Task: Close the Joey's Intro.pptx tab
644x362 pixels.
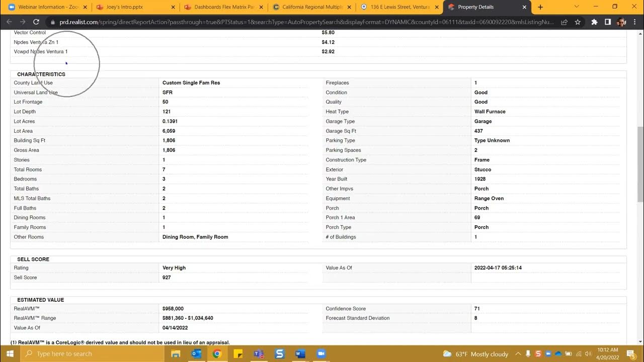Action: coord(173,7)
